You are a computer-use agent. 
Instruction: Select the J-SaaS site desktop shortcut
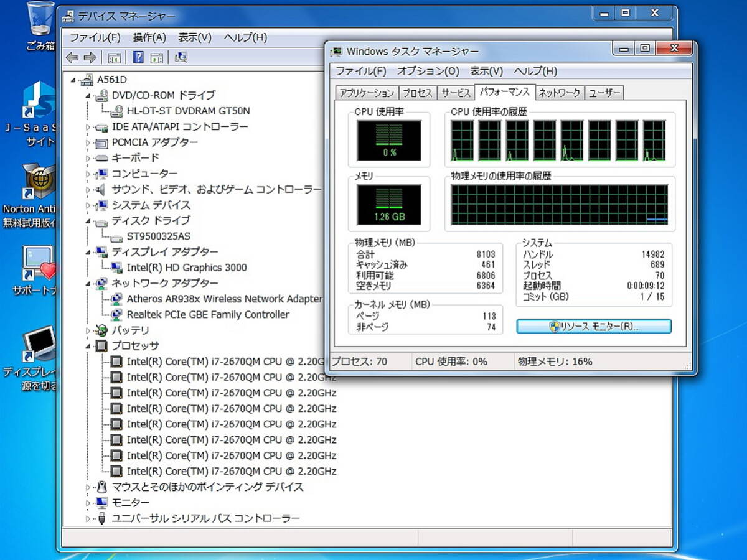click(x=40, y=114)
